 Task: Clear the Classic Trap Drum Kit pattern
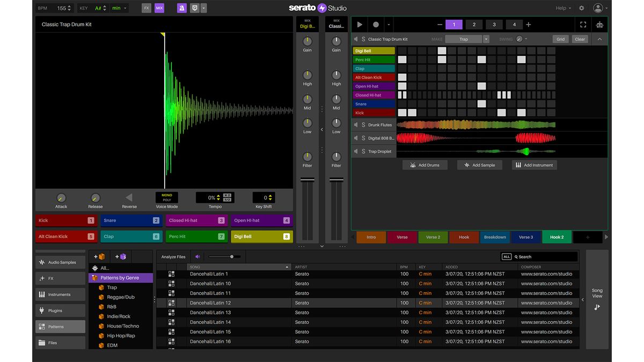(580, 39)
